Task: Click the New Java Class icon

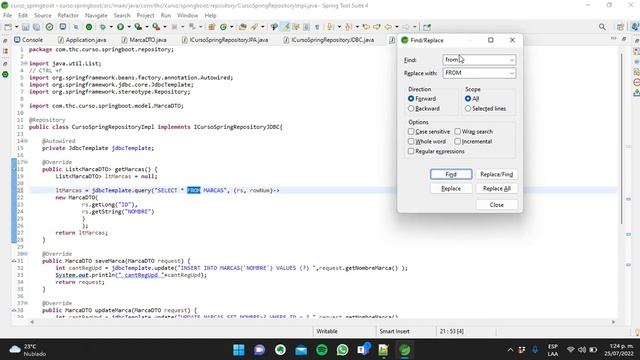Action: point(223,27)
